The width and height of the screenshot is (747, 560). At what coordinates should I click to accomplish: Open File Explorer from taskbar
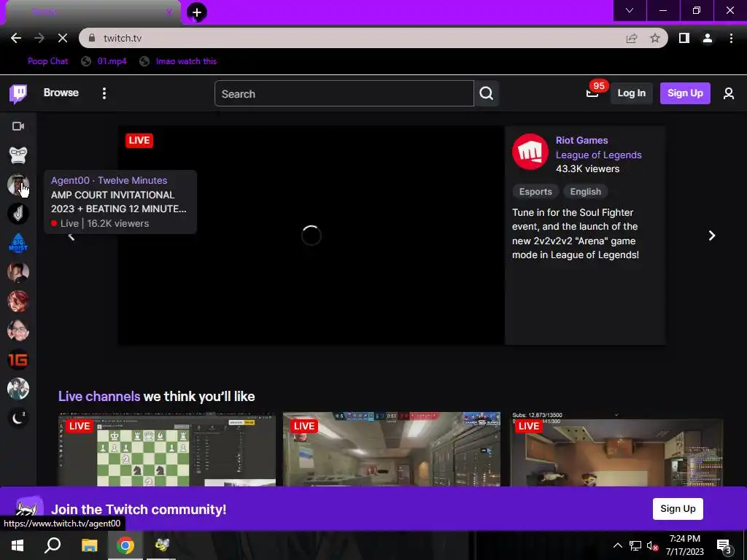(x=89, y=545)
